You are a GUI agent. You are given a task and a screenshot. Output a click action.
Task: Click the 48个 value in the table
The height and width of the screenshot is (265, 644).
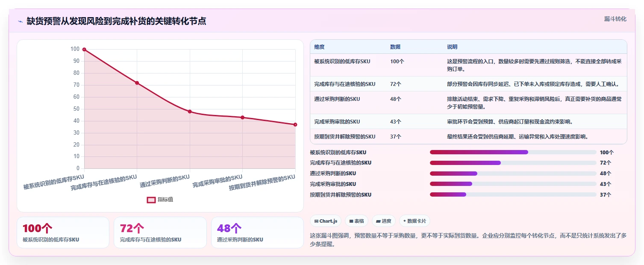pyautogui.click(x=396, y=99)
